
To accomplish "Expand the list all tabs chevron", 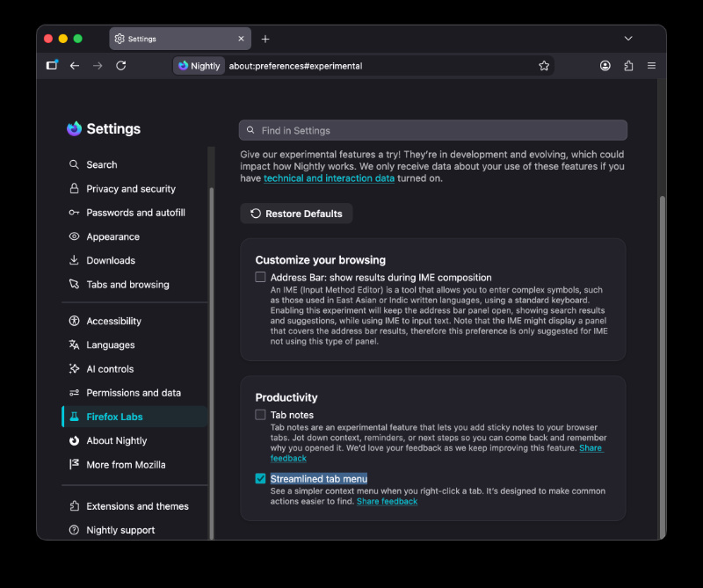I will tap(628, 39).
